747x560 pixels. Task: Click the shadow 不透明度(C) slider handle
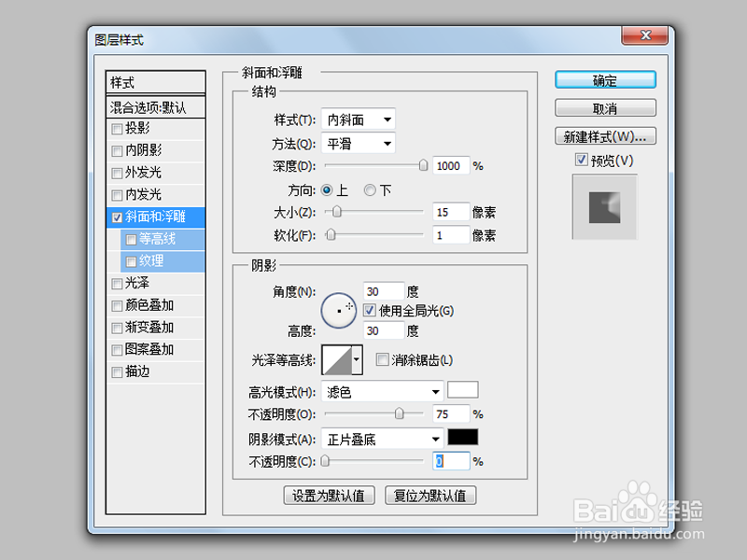(325, 460)
